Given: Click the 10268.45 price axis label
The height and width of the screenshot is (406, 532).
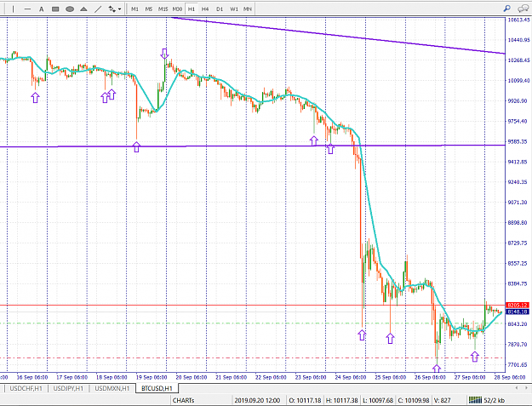Looking at the screenshot, I should click(518, 60).
